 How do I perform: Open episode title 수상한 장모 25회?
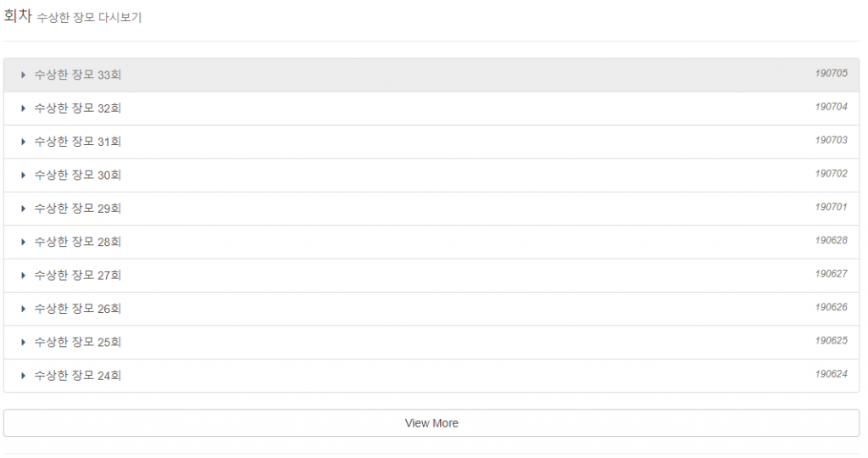click(x=78, y=342)
